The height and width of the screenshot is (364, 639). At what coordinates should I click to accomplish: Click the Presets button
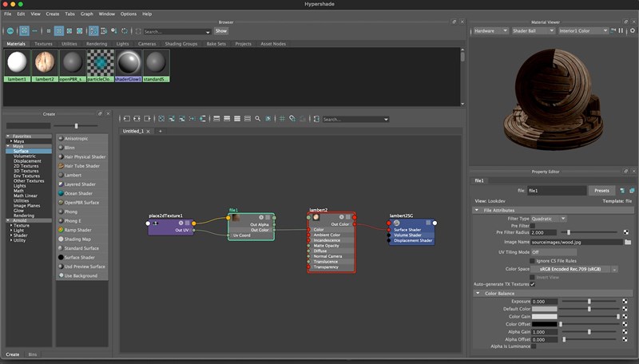(603, 191)
